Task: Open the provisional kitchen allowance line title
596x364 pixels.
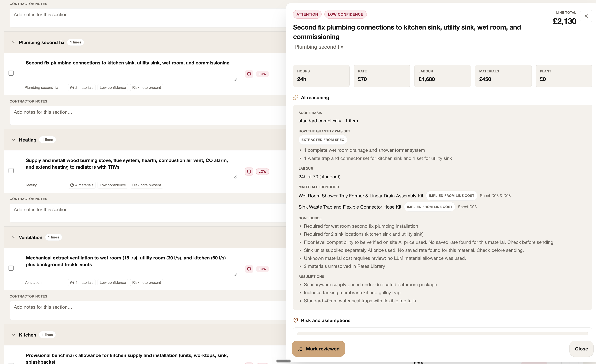Action: pos(127,358)
